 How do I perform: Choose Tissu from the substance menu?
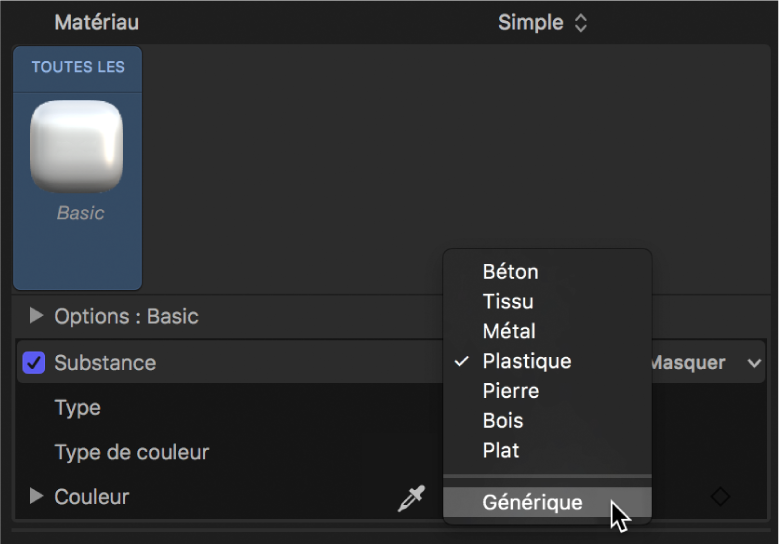coord(508,302)
